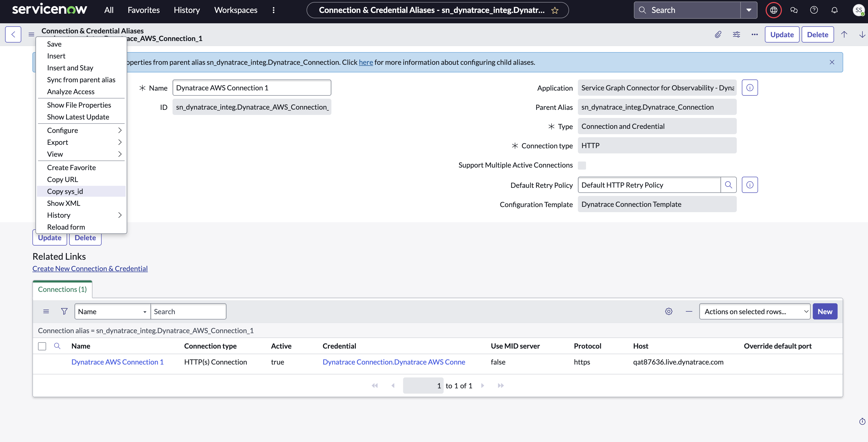Open the SS user avatar menu
Viewport: 868px width, 442px height.
click(x=859, y=10)
